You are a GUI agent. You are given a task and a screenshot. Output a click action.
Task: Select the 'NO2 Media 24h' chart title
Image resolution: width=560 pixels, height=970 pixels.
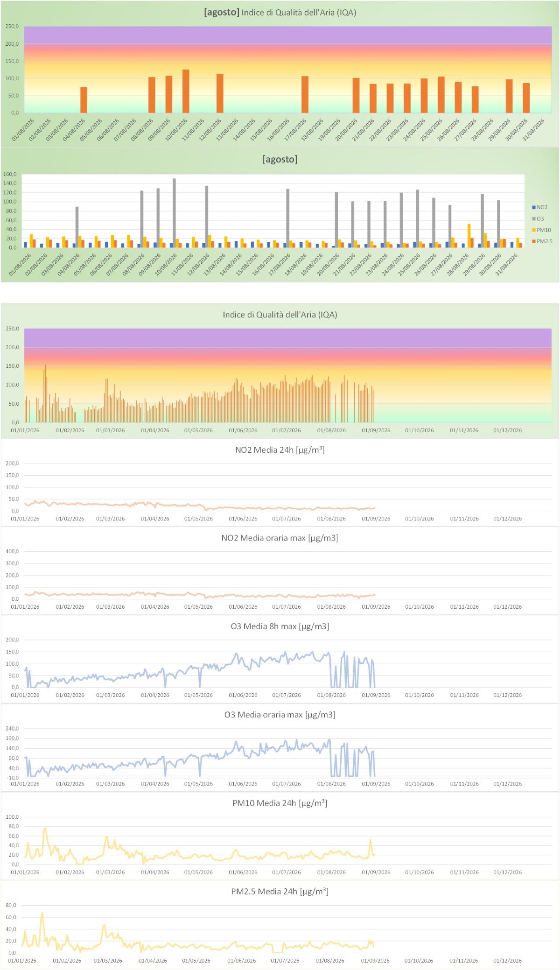(x=280, y=450)
